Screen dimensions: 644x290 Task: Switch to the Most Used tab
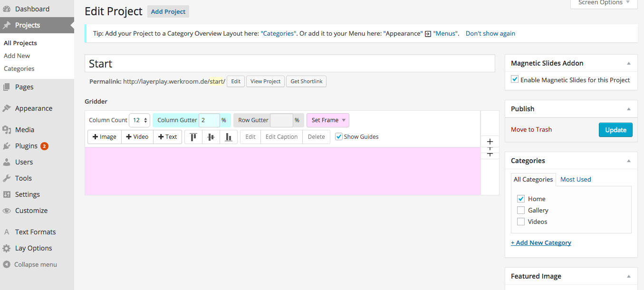pyautogui.click(x=576, y=179)
